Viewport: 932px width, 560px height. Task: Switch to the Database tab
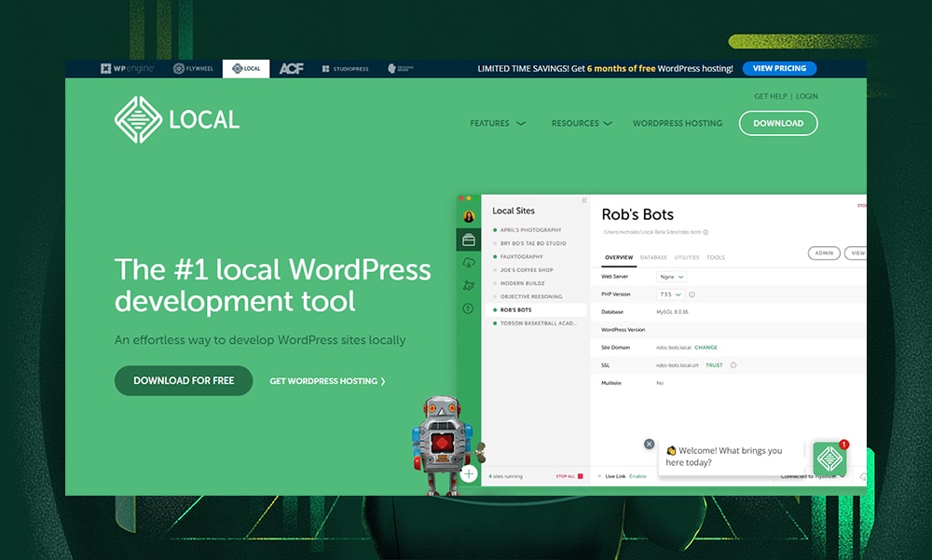(x=652, y=257)
